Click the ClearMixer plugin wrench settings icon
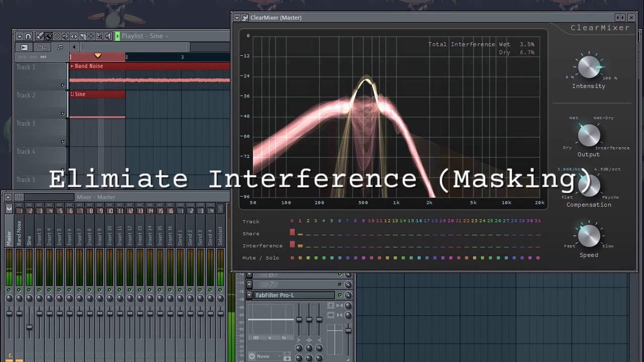 tap(245, 18)
